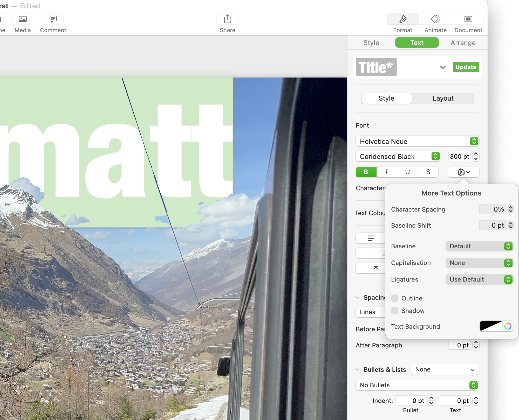
Task: Click the Title* paragraph style preview
Action: [x=376, y=67]
